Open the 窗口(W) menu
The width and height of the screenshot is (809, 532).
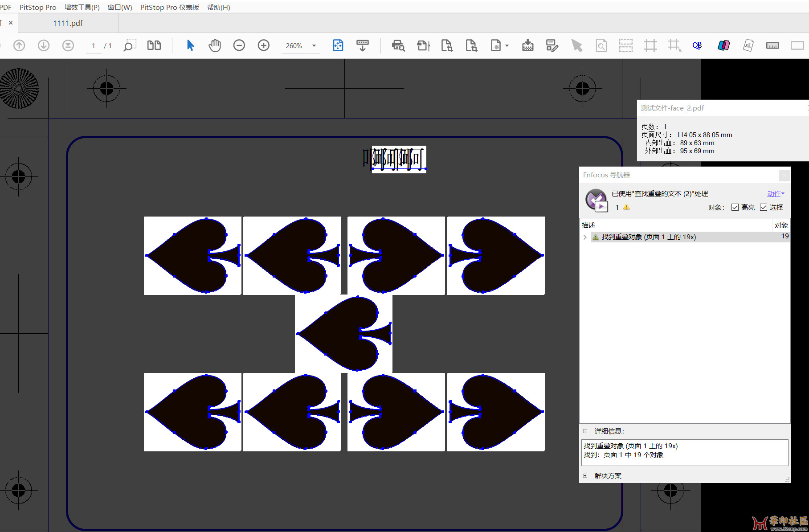tap(120, 7)
